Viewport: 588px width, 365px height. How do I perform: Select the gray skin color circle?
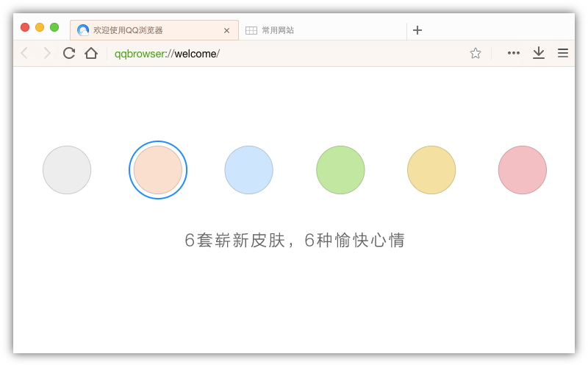click(x=67, y=170)
